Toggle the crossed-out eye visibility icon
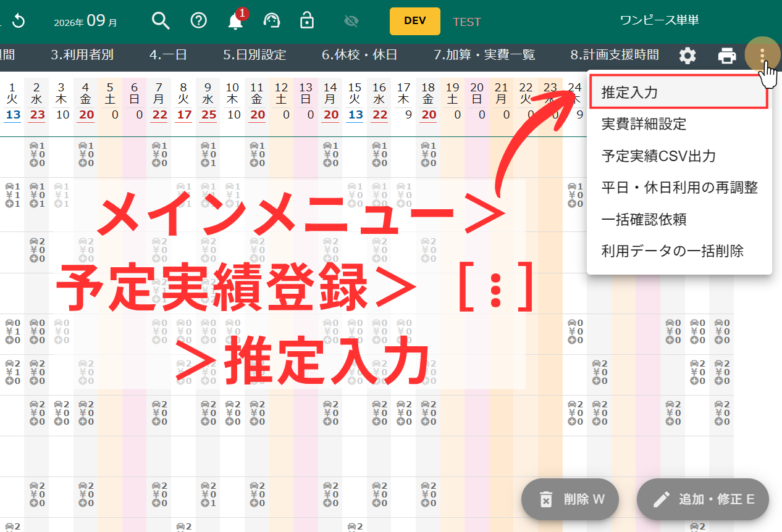The height and width of the screenshot is (532, 782). tap(351, 22)
